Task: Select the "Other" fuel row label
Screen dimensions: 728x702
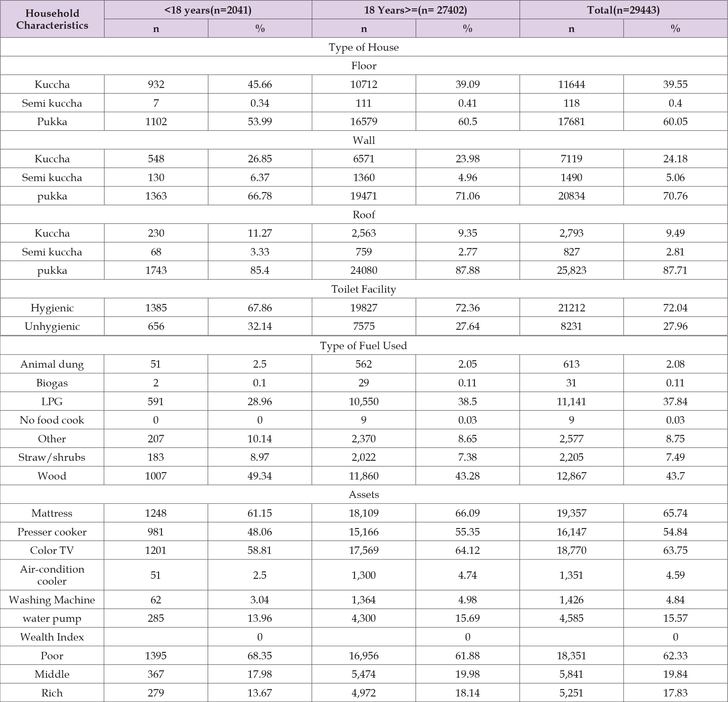Action: click(52, 439)
